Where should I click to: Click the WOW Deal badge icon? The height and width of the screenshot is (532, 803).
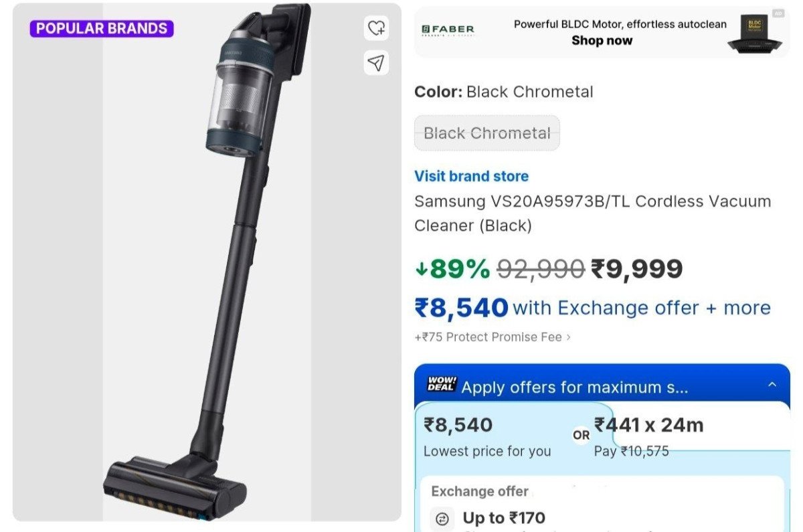pos(441,384)
